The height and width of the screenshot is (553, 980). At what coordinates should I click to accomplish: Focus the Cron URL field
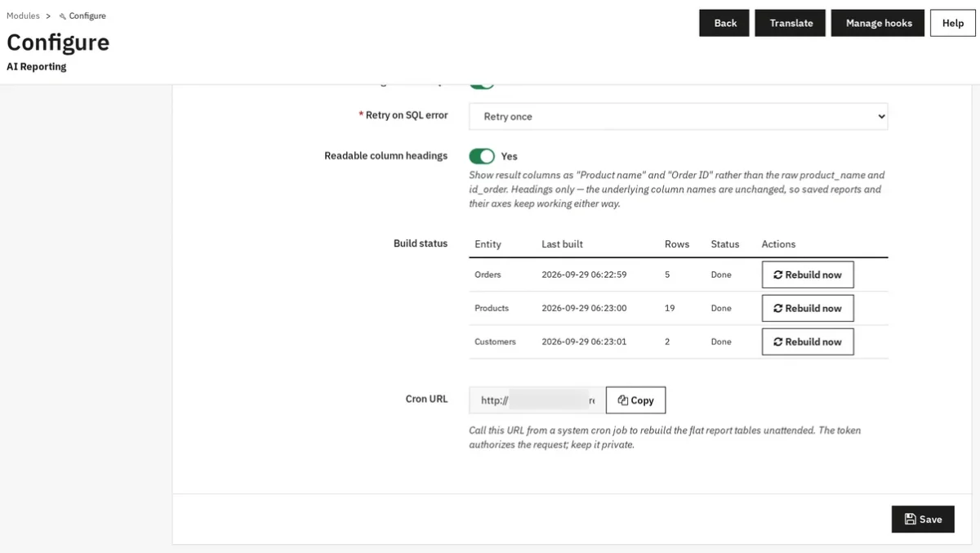pyautogui.click(x=537, y=400)
